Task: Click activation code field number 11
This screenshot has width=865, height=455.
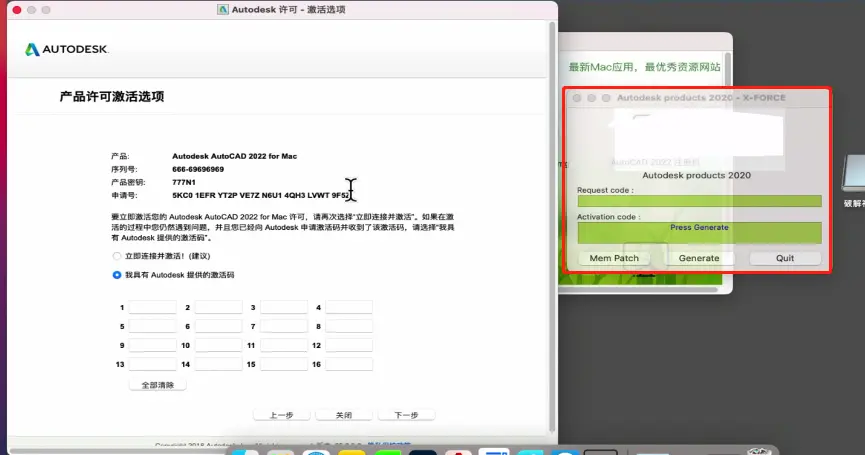Action: (284, 345)
